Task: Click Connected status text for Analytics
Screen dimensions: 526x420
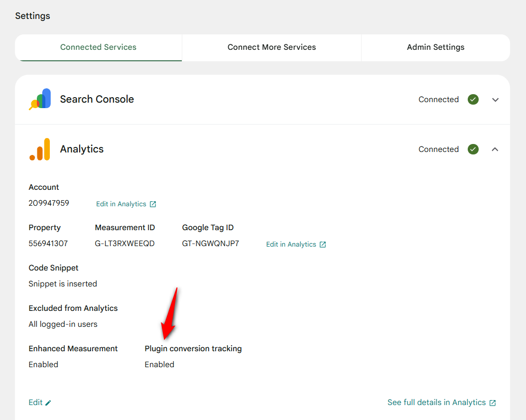Action: coord(438,149)
